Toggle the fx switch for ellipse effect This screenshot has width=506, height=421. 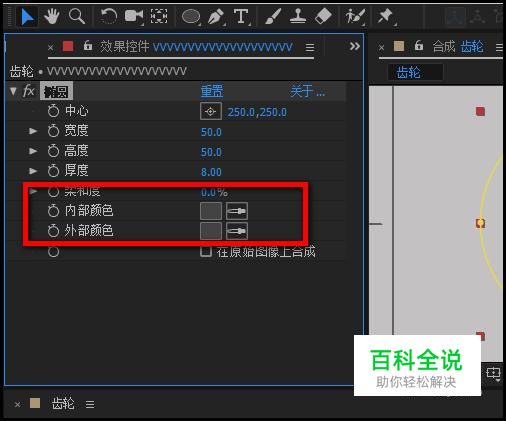coord(29,91)
